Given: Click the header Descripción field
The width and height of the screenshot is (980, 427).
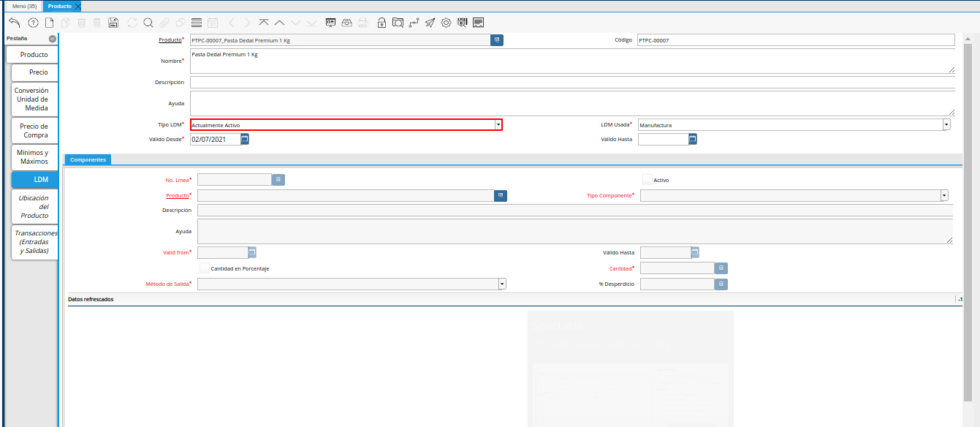Looking at the screenshot, I should tap(572, 83).
